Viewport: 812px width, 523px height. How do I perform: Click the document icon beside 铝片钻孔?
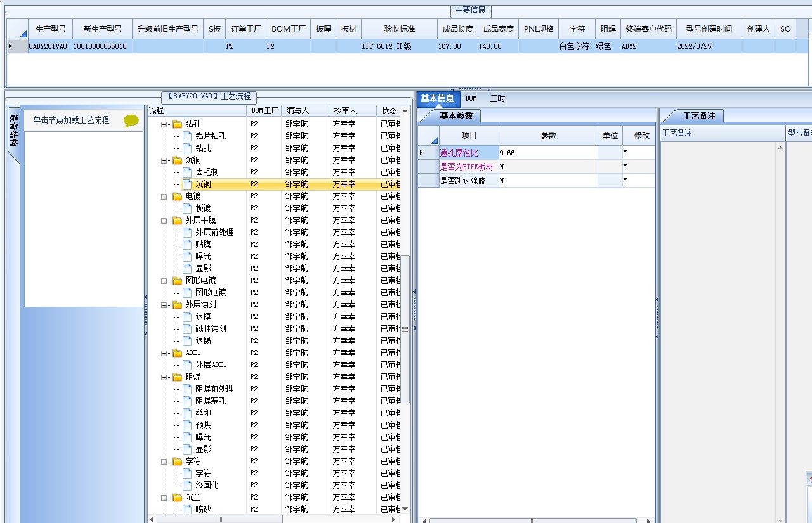pos(187,136)
